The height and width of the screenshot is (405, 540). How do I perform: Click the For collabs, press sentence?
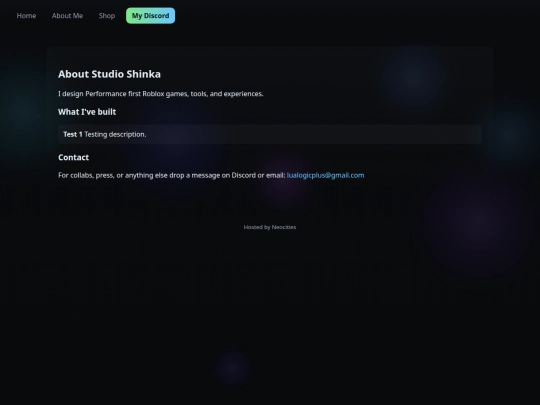pos(172,175)
